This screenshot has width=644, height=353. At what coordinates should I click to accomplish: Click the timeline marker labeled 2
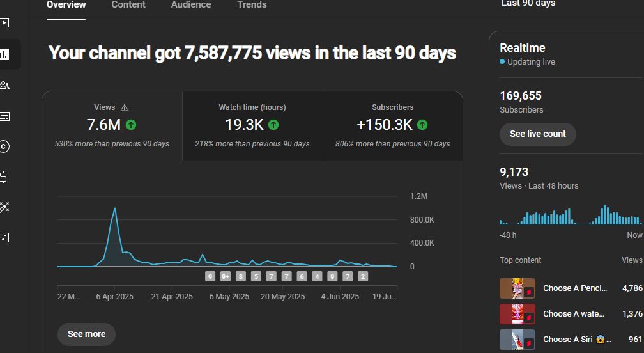363,276
